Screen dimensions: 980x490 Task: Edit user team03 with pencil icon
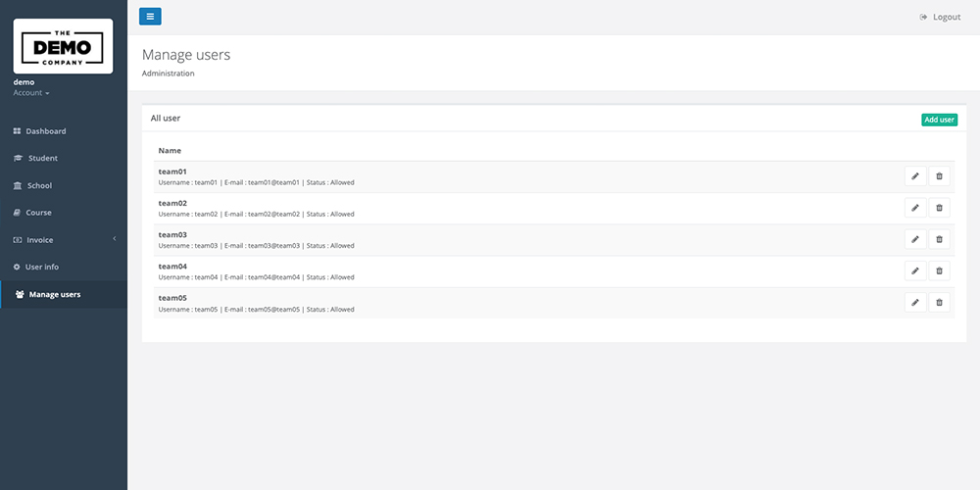click(x=915, y=239)
